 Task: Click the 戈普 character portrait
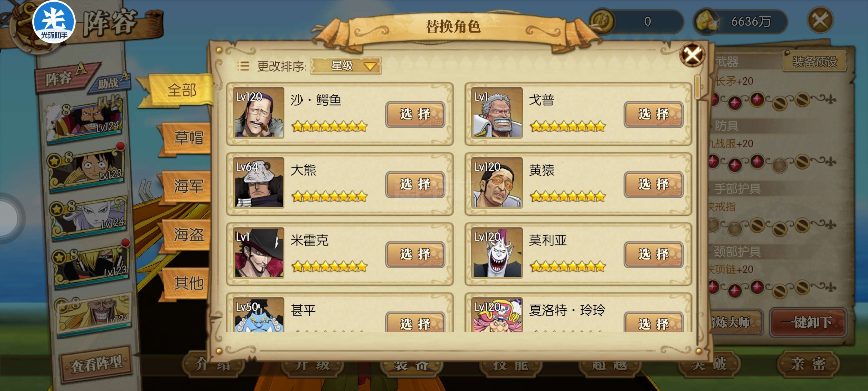point(497,113)
